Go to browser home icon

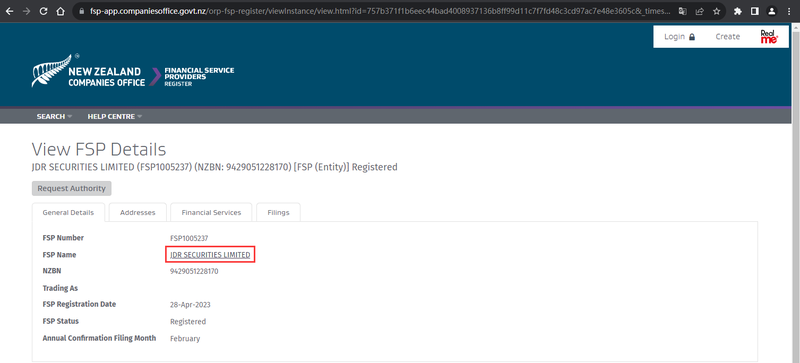[60, 11]
